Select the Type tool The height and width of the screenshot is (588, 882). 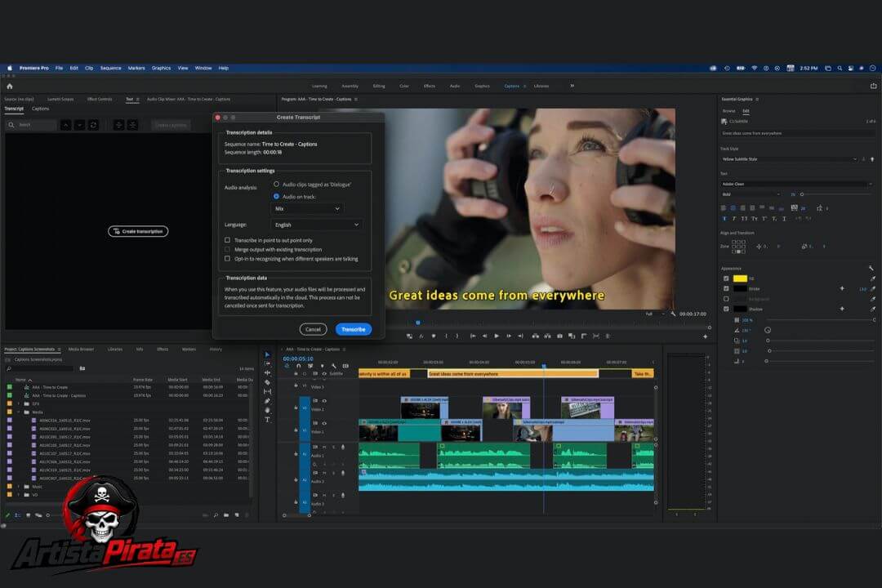[267, 420]
